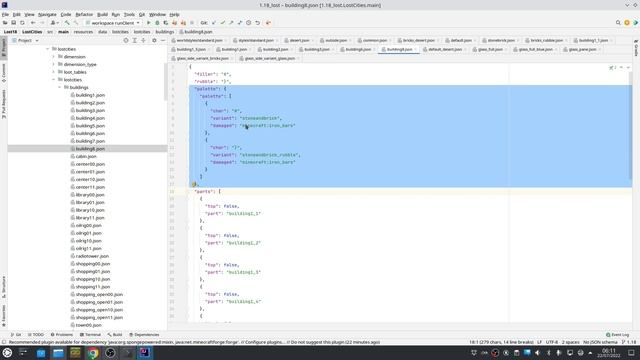This screenshot has width=640, height=360.
Task: Switch to the glass_full.json editor tab
Action: coord(490,49)
